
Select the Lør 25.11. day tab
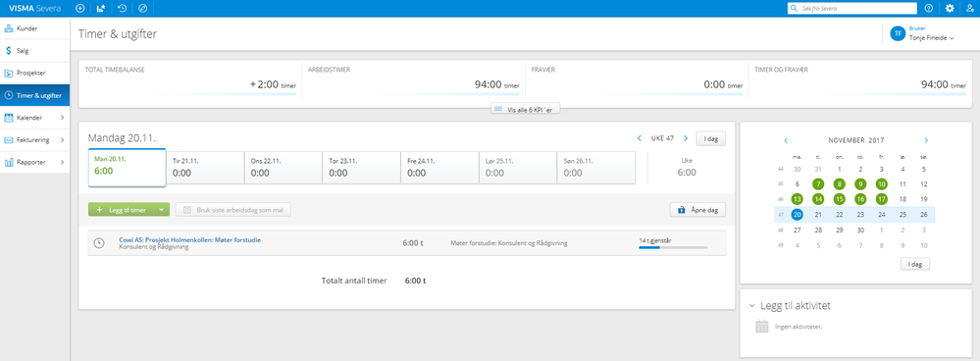click(518, 168)
